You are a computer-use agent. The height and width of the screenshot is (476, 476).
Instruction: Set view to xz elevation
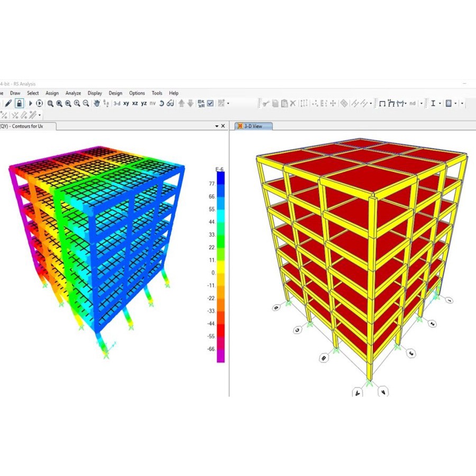click(135, 104)
